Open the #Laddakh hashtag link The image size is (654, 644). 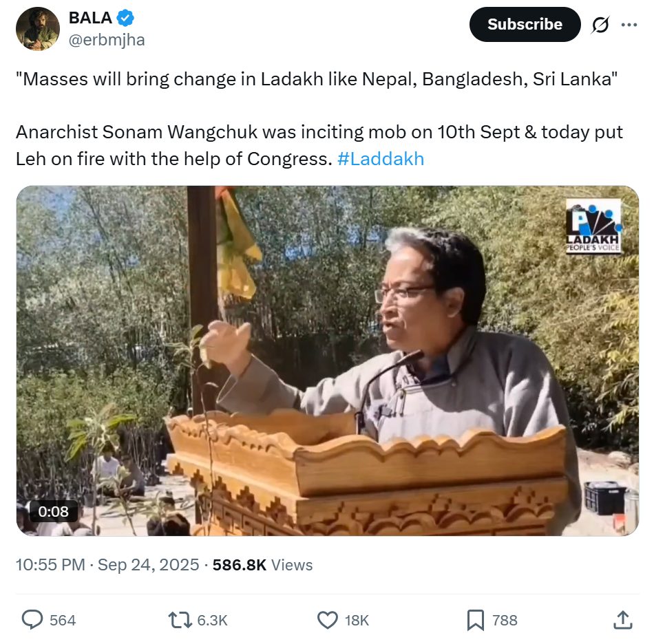[381, 159]
